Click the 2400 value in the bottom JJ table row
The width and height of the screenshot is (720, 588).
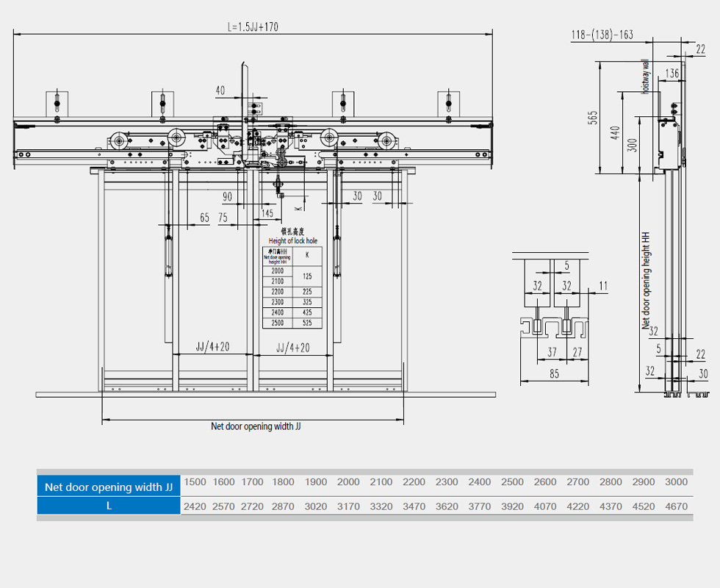479,482
